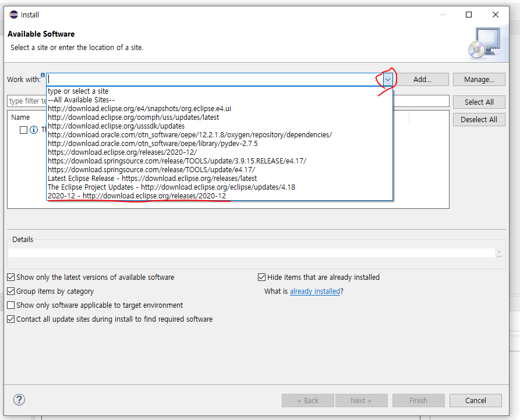Click the Add... button

[422, 80]
